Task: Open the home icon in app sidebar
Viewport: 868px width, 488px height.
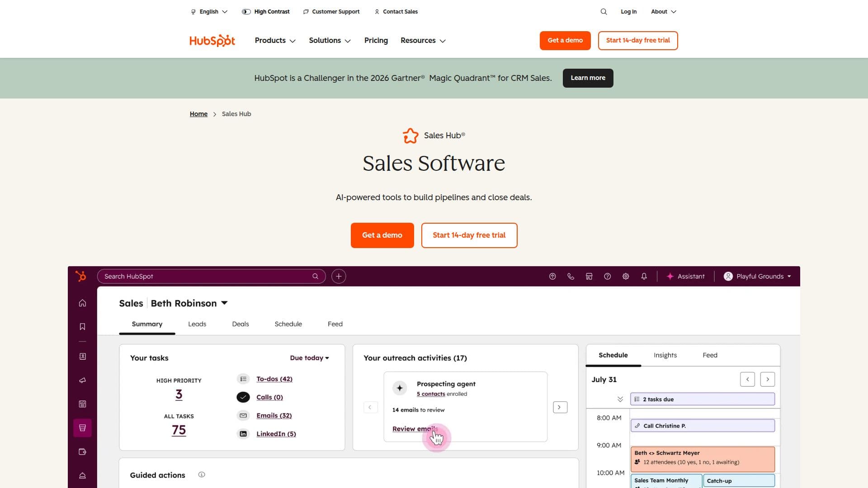Action: click(82, 303)
